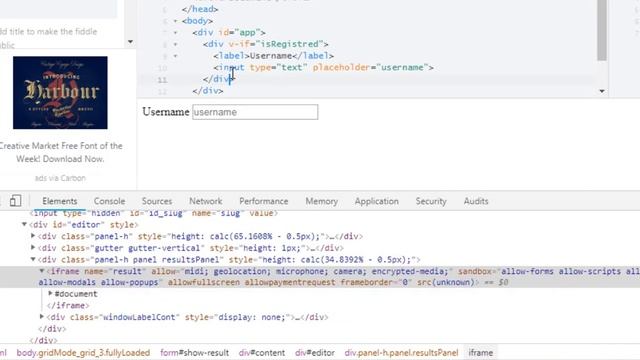Select form#show-result breadcrumb
The height and width of the screenshot is (360, 640).
pyautogui.click(x=194, y=353)
